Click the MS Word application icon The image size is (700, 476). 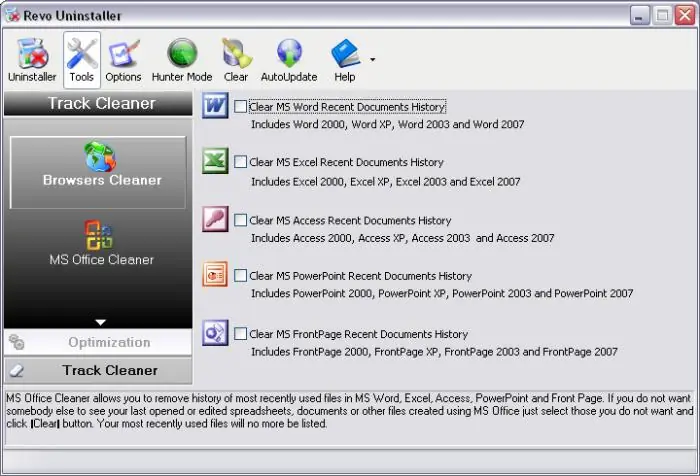coord(215,105)
